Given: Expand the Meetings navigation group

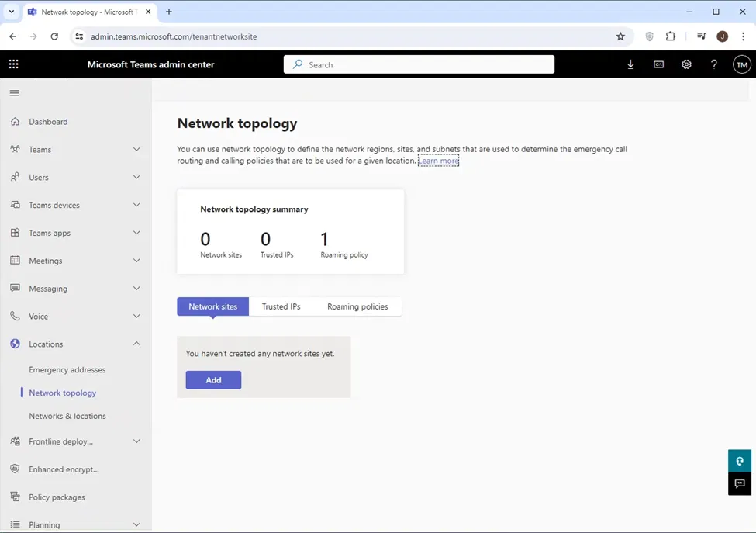Looking at the screenshot, I should pyautogui.click(x=136, y=261).
